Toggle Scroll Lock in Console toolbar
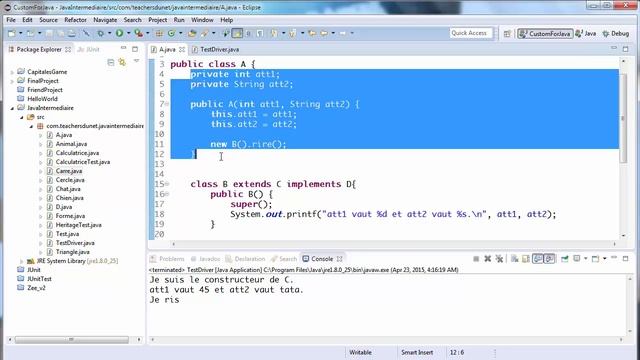The width and height of the screenshot is (640, 360). [526, 259]
